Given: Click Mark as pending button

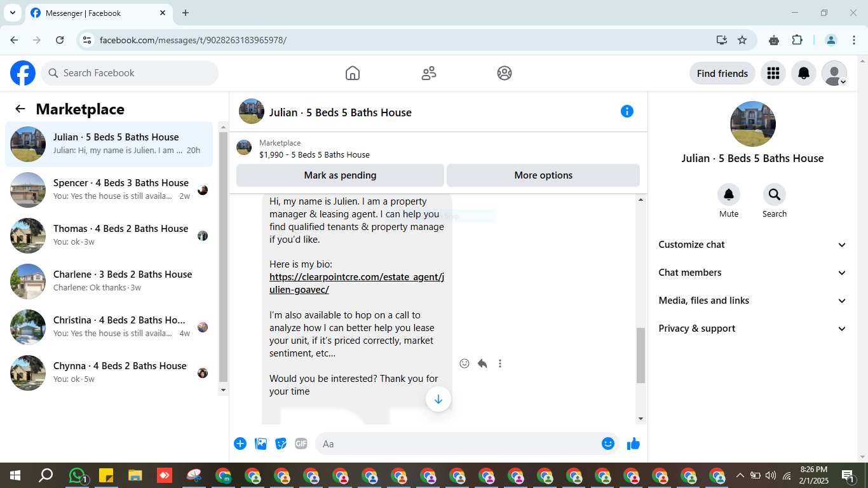Looking at the screenshot, I should (x=340, y=175).
